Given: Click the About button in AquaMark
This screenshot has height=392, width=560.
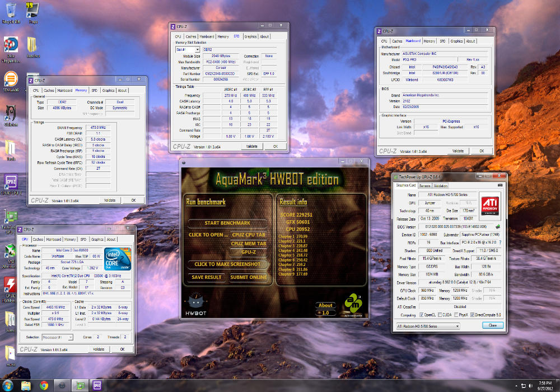Looking at the screenshot, I should 325,305.
